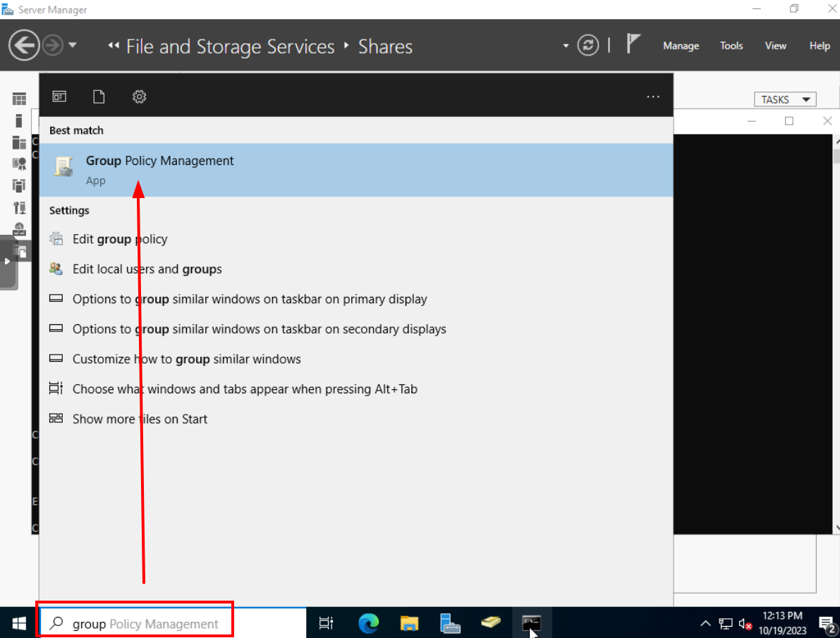This screenshot has height=638, width=840.
Task: Launch Microsoft Edge from the taskbar
Action: (x=368, y=622)
